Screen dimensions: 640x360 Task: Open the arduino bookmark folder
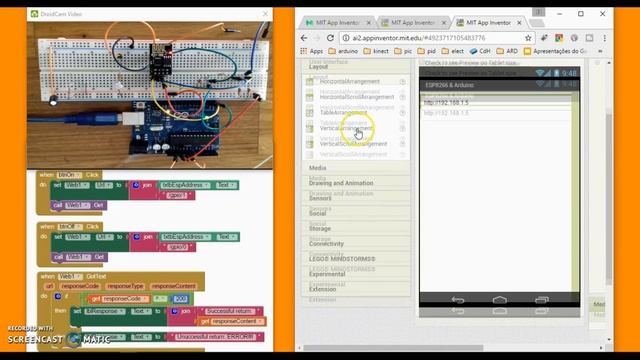343,51
